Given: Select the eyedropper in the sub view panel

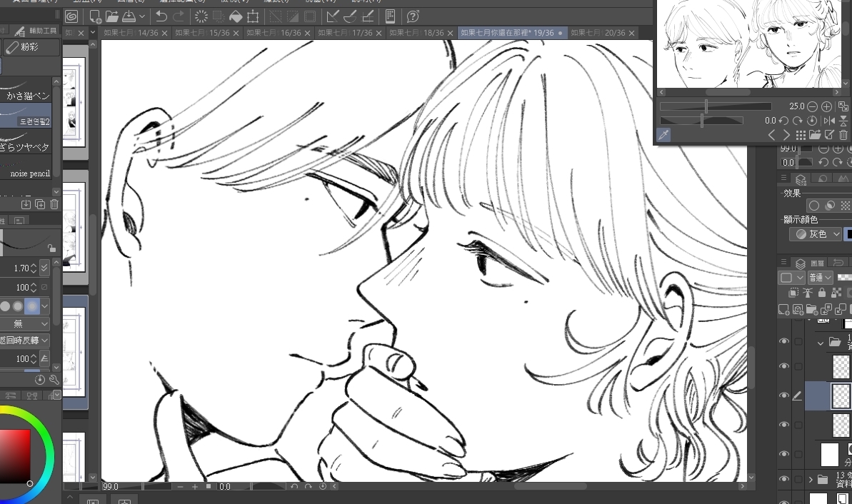Looking at the screenshot, I should [663, 135].
